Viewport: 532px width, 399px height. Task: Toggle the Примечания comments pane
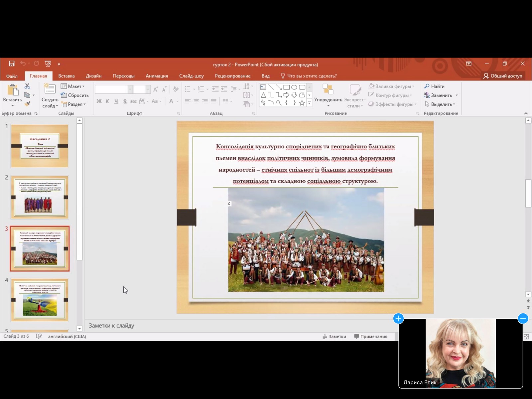[371, 336]
